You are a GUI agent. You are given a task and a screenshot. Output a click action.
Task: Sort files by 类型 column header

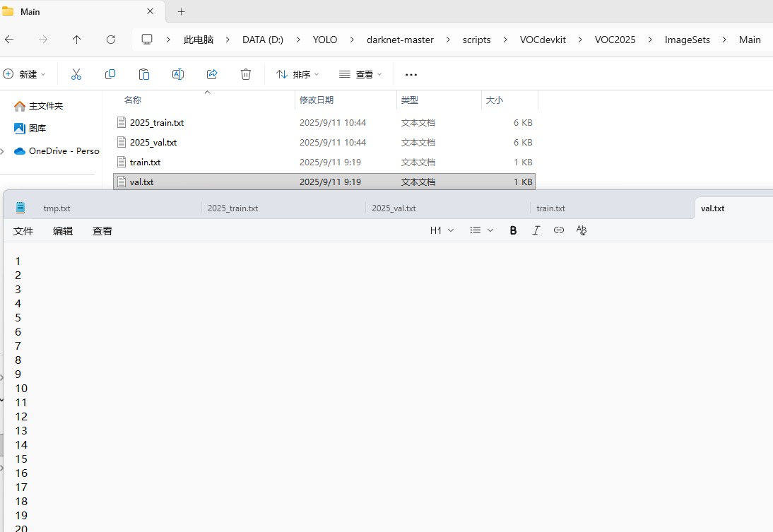410,100
